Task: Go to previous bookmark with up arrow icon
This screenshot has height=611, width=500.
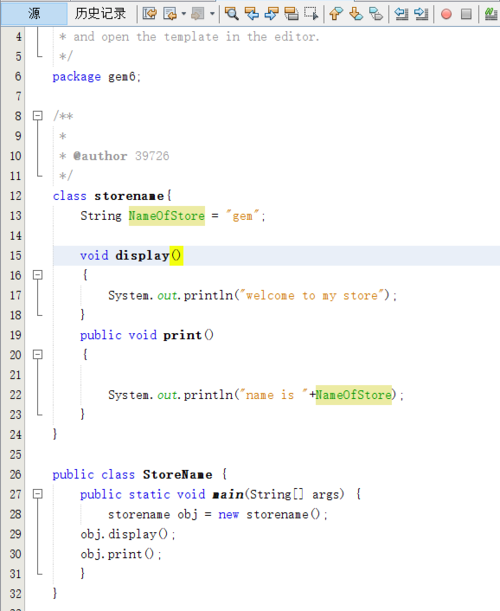Action: pos(336,14)
